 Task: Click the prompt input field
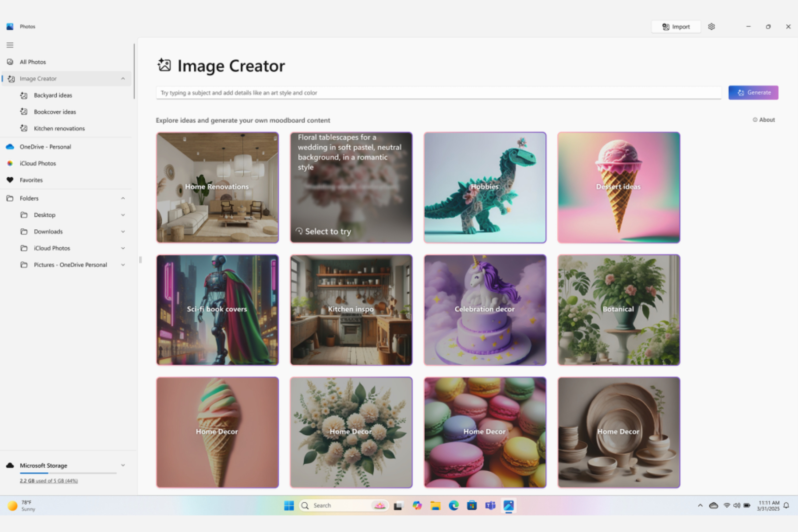point(438,92)
